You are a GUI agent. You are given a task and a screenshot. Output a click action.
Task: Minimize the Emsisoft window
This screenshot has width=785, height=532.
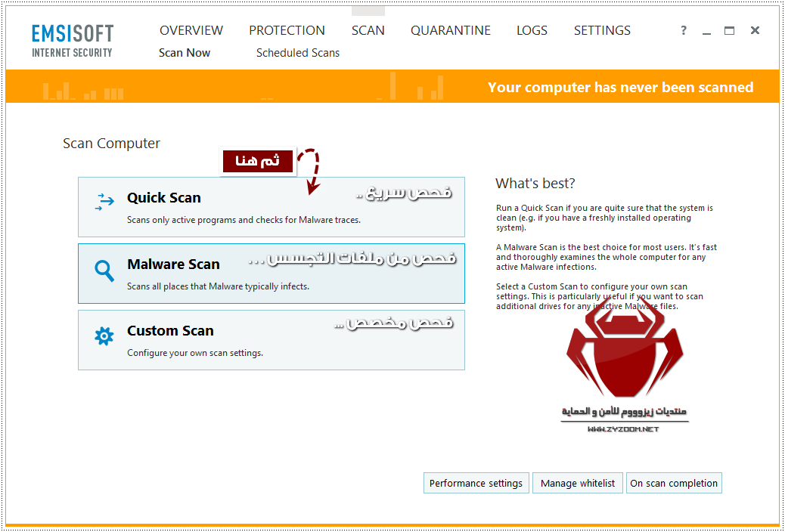706,32
